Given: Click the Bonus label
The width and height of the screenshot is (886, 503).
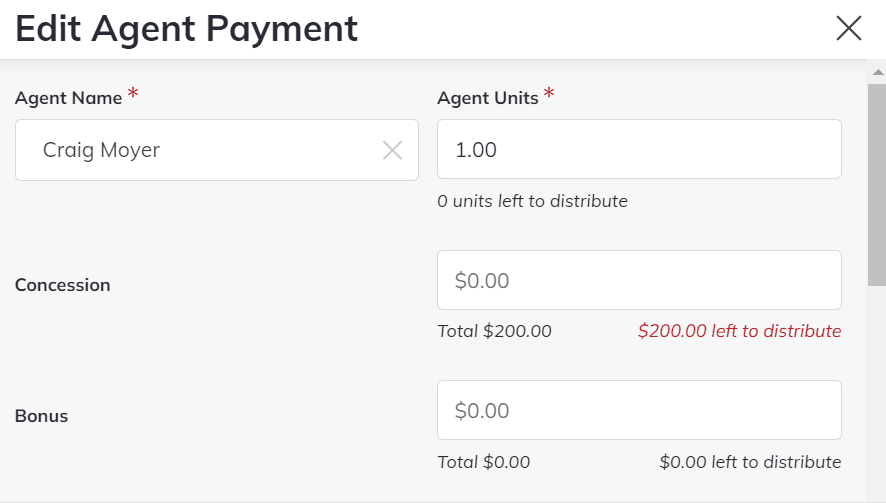Looking at the screenshot, I should 41,416.
